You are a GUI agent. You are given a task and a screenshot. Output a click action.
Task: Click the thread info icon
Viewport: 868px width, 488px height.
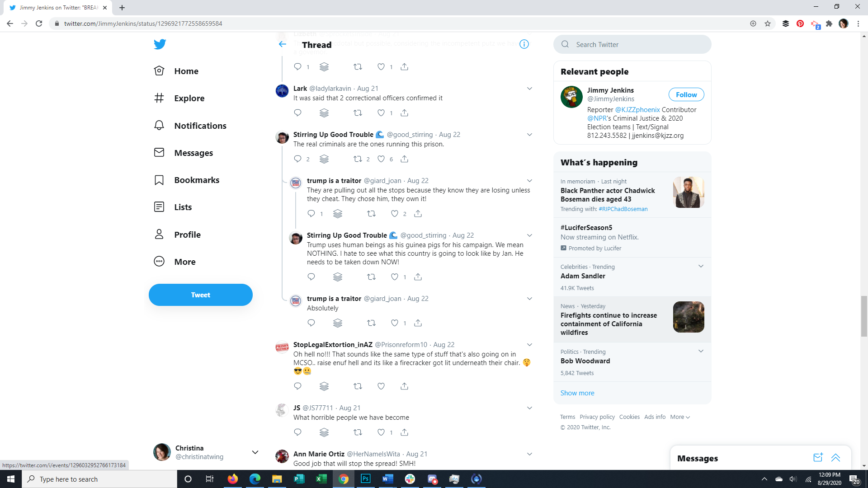click(x=524, y=44)
